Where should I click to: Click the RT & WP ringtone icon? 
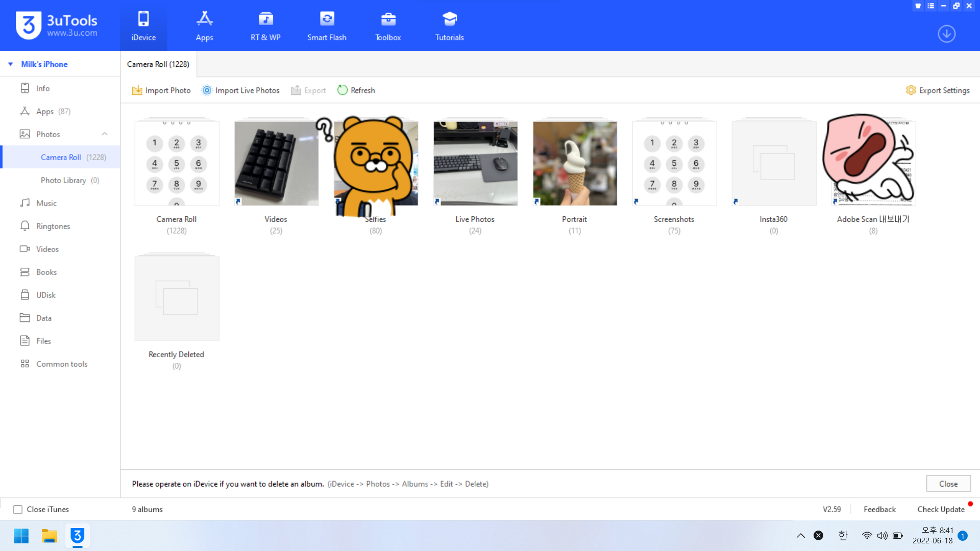coord(265,19)
